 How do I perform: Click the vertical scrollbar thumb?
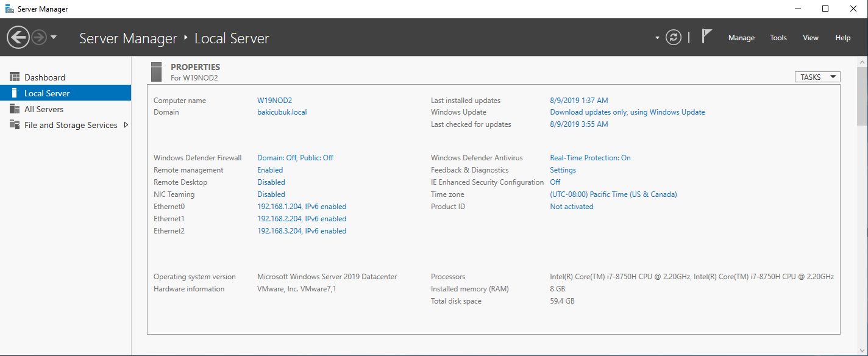pyautogui.click(x=863, y=97)
